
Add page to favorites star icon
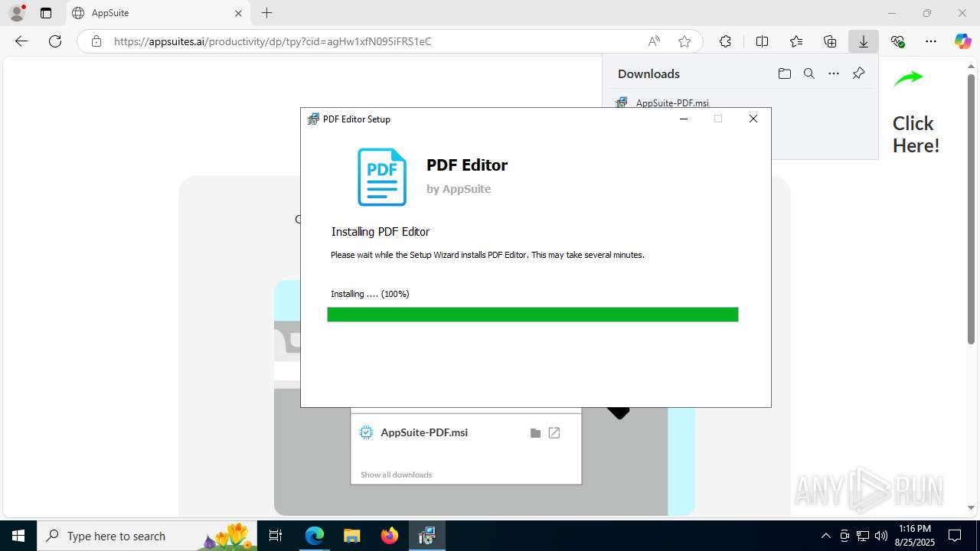click(684, 41)
